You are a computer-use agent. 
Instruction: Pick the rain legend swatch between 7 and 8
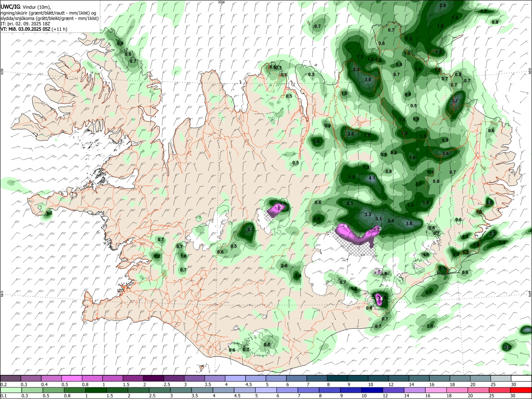pyautogui.click(x=308, y=390)
